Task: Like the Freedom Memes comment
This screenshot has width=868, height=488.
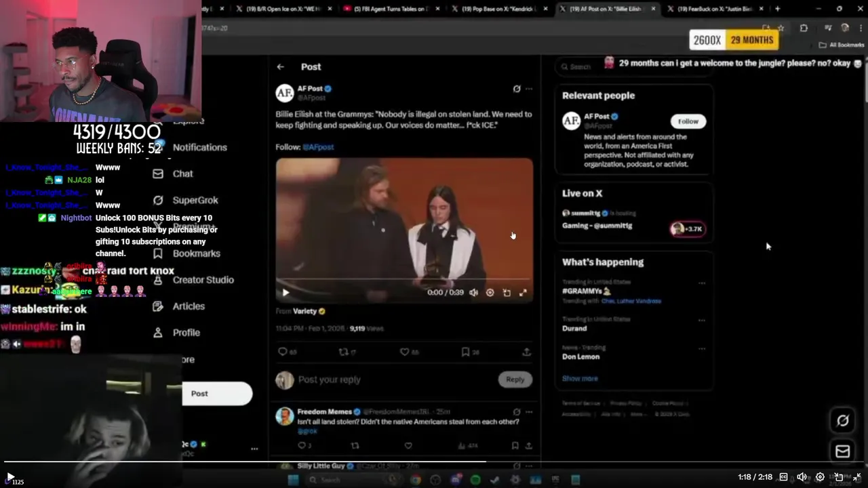Action: pos(408,445)
